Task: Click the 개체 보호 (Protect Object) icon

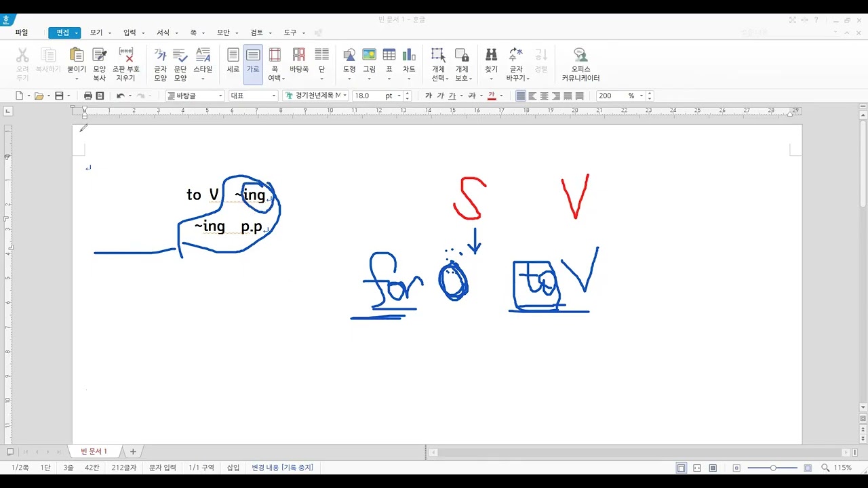Action: (x=462, y=64)
